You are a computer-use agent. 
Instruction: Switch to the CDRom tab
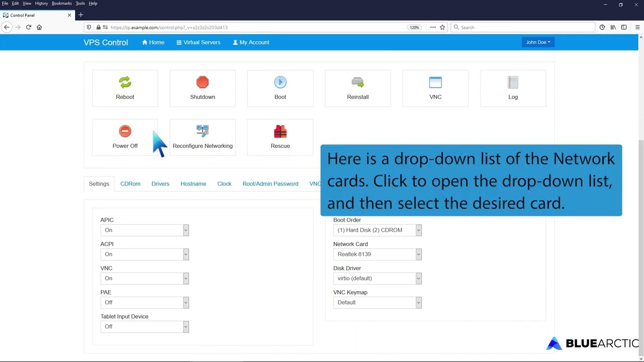(130, 184)
